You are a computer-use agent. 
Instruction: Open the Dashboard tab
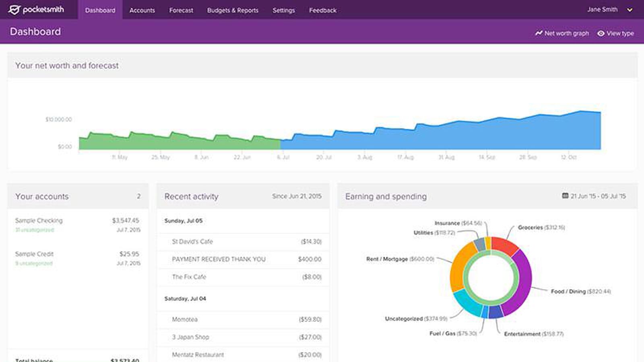100,10
